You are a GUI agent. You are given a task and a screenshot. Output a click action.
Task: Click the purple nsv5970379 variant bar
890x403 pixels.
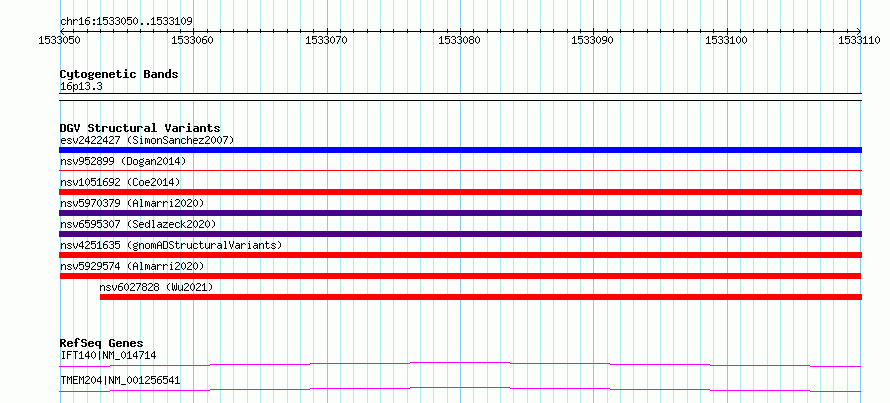(461, 213)
